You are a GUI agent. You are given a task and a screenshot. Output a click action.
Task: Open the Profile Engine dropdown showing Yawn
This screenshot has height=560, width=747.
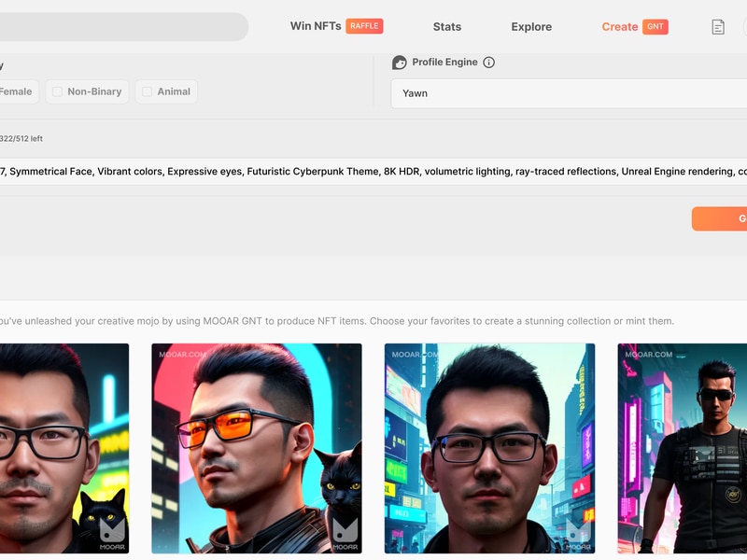(569, 93)
